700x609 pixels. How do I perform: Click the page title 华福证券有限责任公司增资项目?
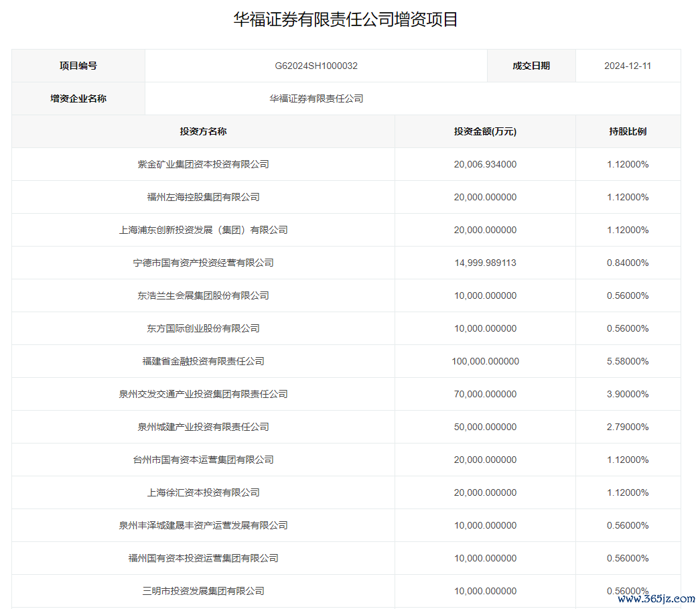[346, 19]
